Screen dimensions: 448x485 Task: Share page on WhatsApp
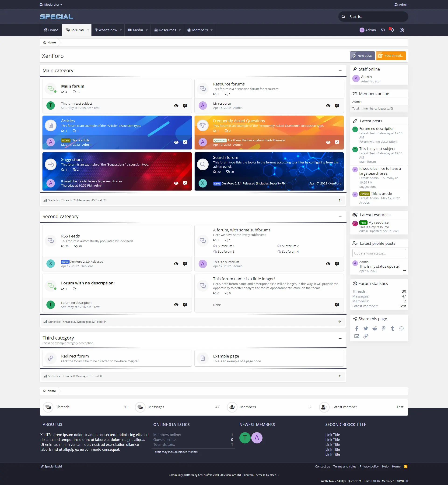(402, 329)
